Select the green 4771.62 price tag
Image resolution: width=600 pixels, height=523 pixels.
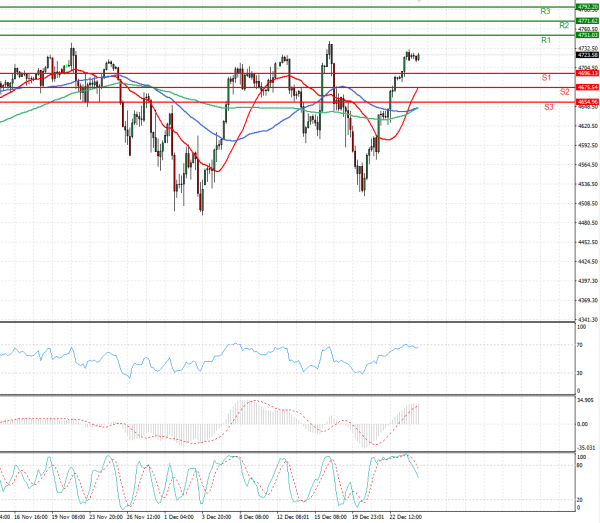[588, 21]
